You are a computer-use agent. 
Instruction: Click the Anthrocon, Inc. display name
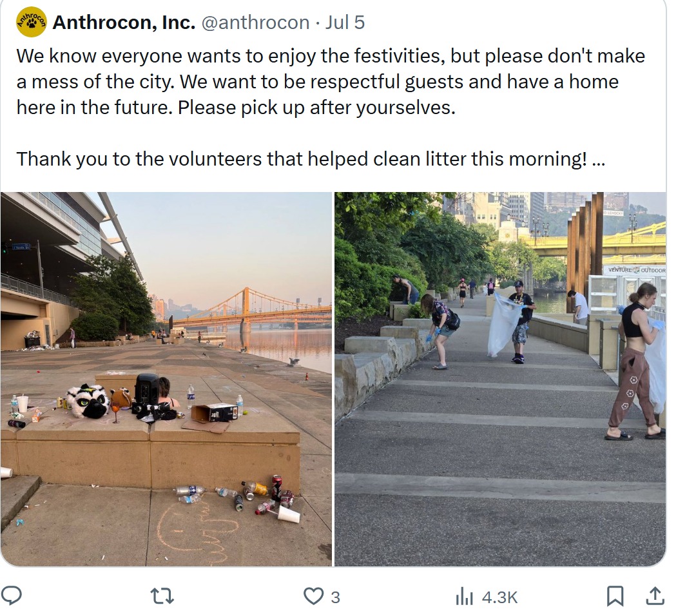tap(124, 23)
